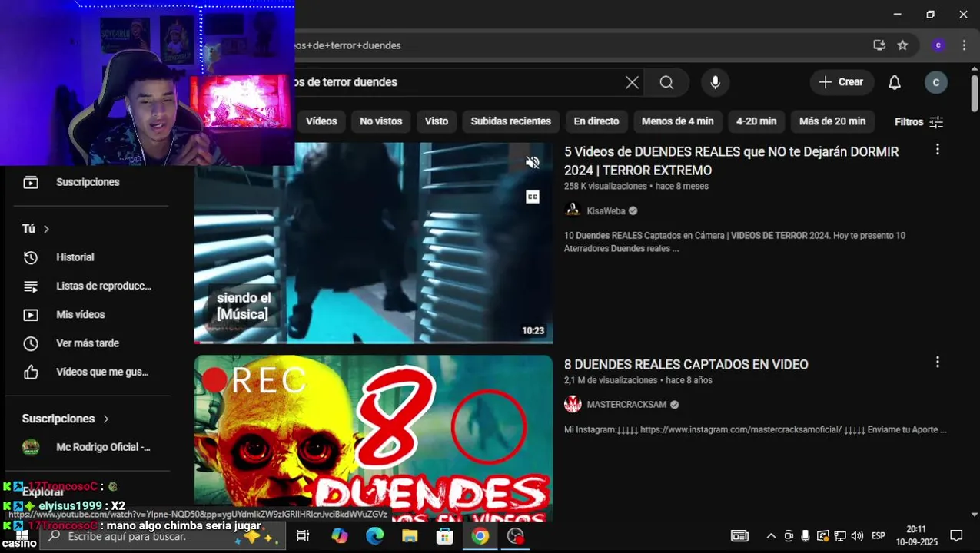Viewport: 980px width, 553px height.
Task: Show hidden system tray icons
Action: [771, 536]
